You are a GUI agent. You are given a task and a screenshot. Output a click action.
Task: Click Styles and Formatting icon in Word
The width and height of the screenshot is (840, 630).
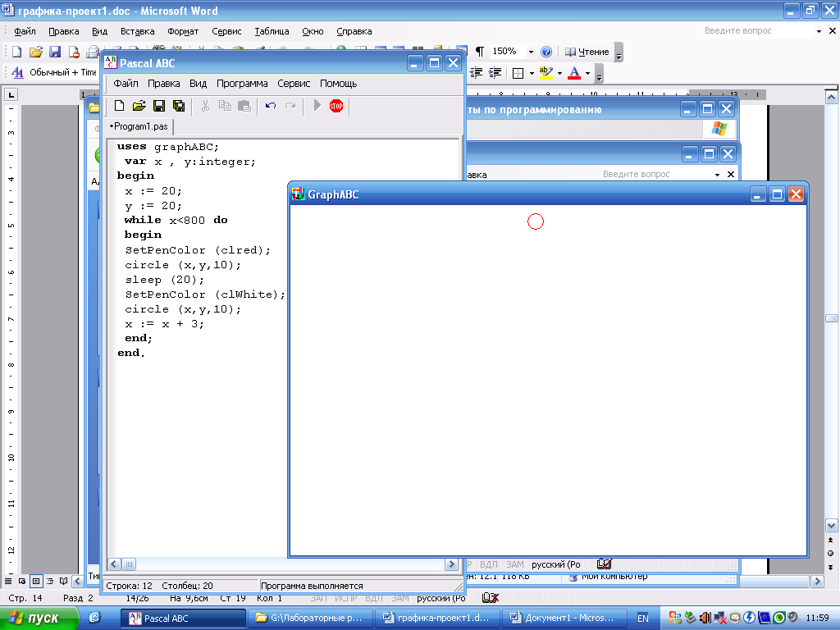(17, 72)
